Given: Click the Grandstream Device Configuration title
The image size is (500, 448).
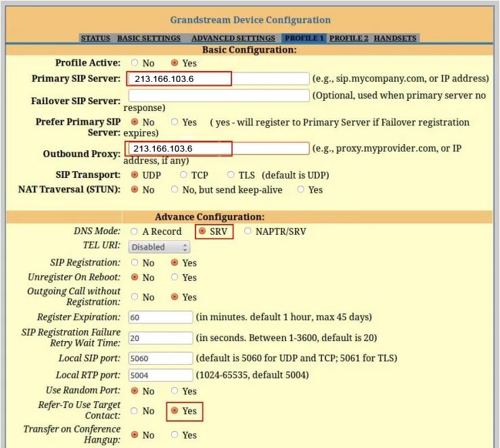Looking at the screenshot, I should pos(250,20).
